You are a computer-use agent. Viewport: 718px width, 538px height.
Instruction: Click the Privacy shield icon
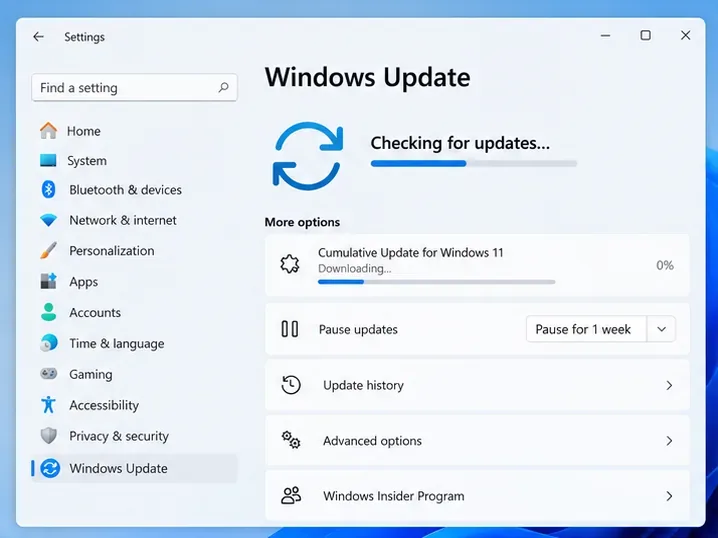point(49,435)
